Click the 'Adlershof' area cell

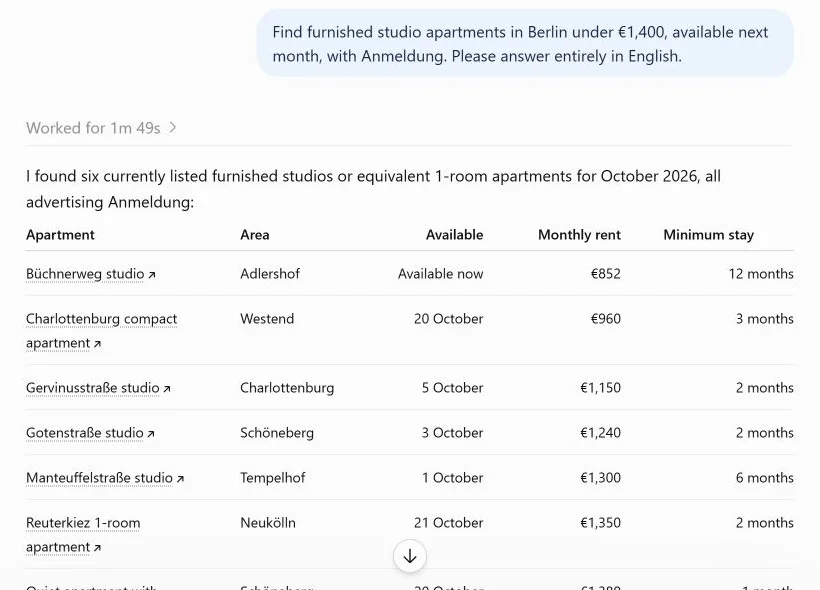[x=270, y=274]
